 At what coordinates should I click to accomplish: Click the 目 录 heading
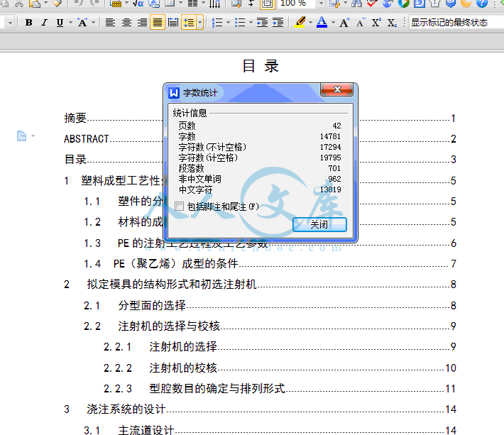click(x=261, y=66)
